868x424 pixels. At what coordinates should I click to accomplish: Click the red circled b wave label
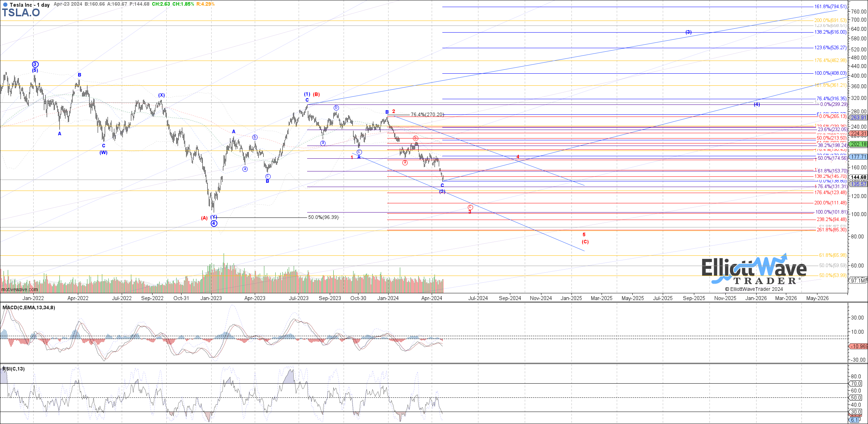[x=415, y=138]
